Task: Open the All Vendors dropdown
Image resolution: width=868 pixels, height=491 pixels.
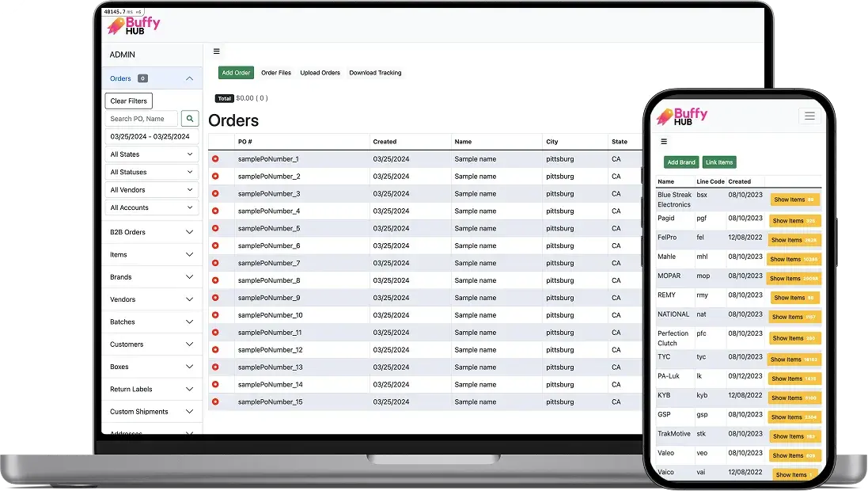Action: pyautogui.click(x=152, y=189)
